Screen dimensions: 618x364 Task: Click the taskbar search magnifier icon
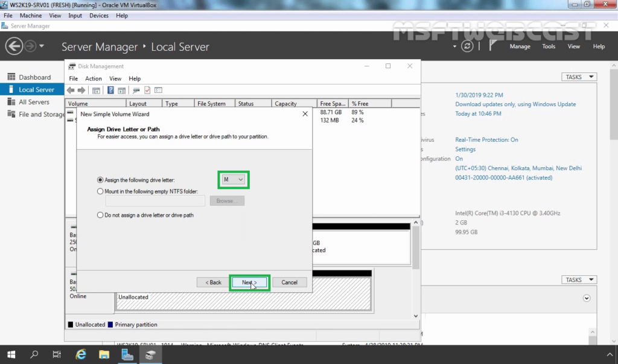tap(34, 354)
